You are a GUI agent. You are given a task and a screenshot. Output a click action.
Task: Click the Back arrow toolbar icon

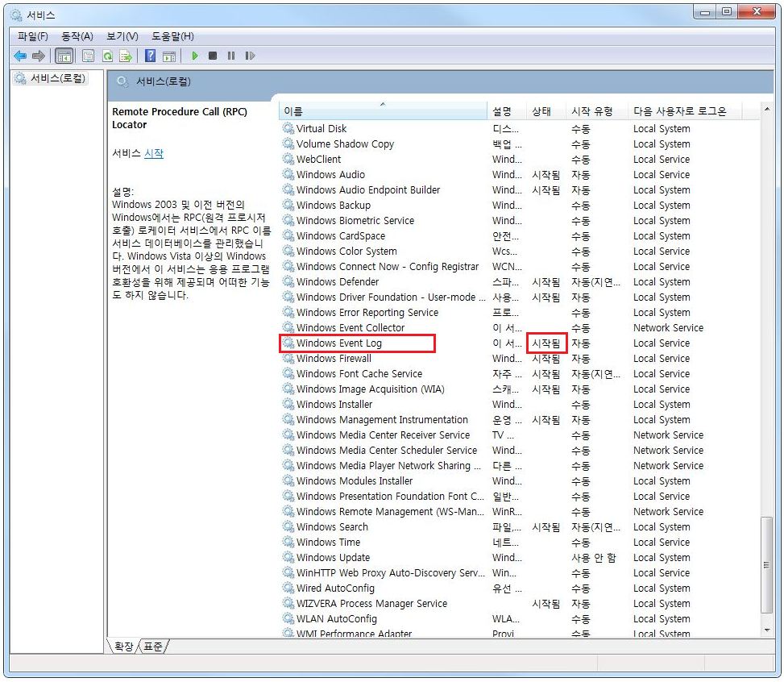click(x=20, y=56)
